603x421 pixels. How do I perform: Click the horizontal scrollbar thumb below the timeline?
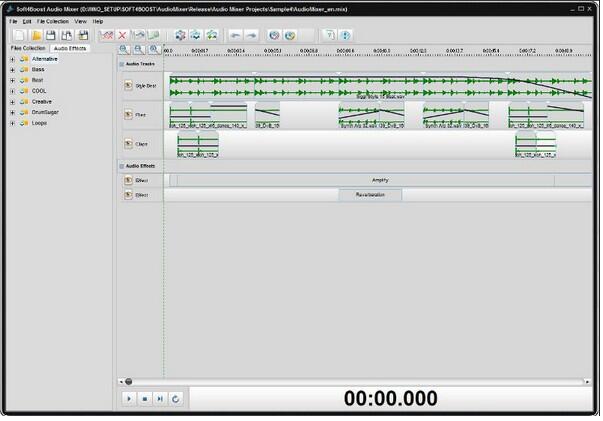coord(128,381)
